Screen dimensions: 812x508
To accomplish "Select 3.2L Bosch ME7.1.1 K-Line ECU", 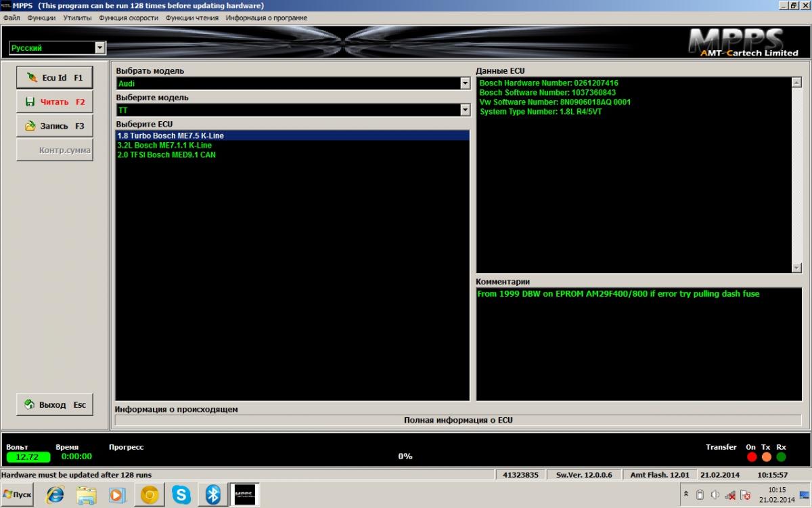I will (293, 145).
